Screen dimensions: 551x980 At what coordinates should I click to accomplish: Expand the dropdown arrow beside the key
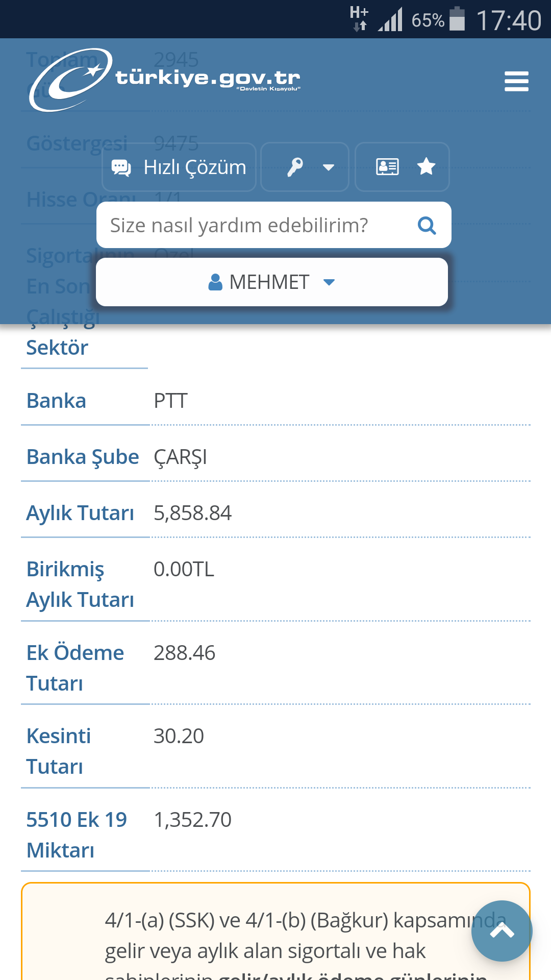[x=329, y=167]
